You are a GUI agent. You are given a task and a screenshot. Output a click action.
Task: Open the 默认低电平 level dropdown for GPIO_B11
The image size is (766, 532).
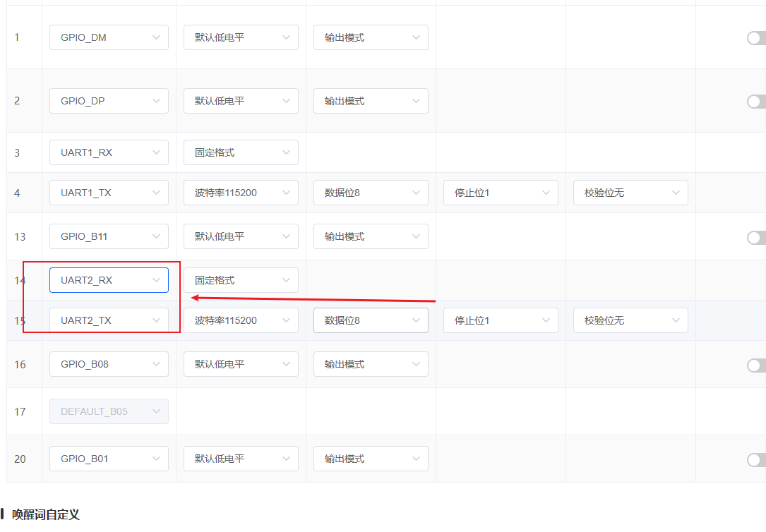(240, 236)
